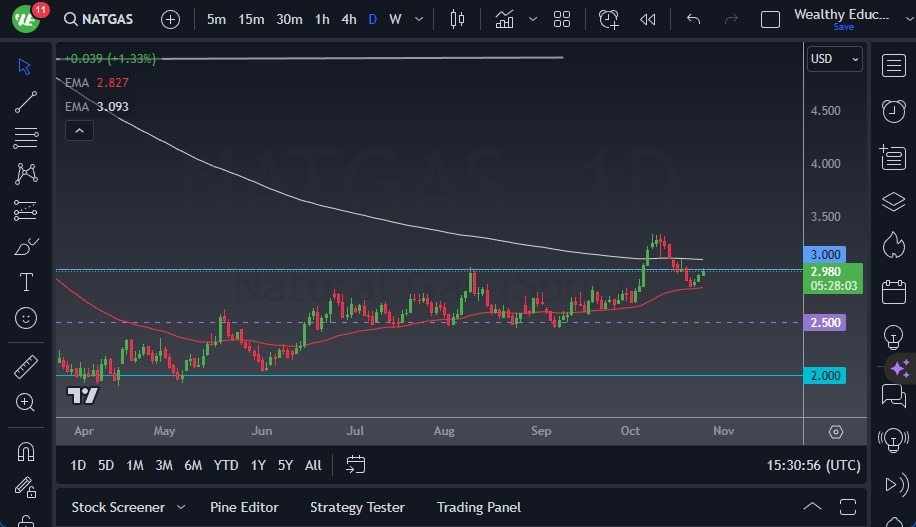Viewport: 916px width, 527px height.
Task: Set range to 6M
Action: click(193, 465)
